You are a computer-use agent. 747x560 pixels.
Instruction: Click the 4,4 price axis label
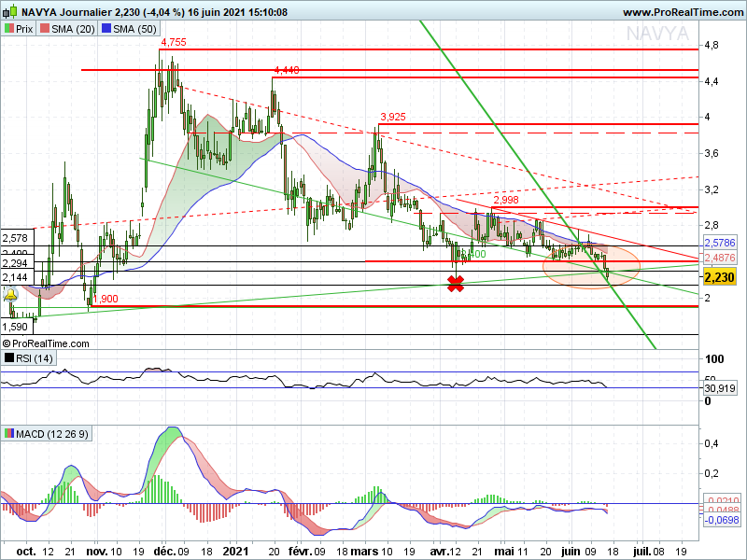pos(712,81)
